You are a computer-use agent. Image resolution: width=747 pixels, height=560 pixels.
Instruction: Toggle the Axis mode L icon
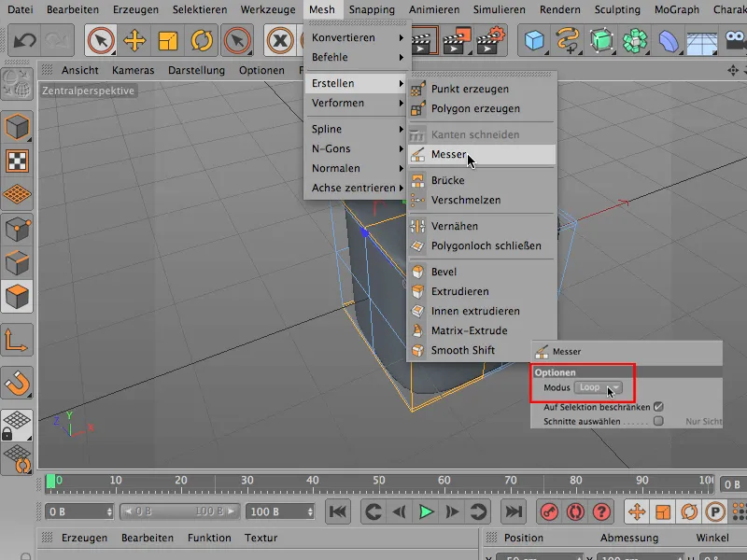pos(17,340)
